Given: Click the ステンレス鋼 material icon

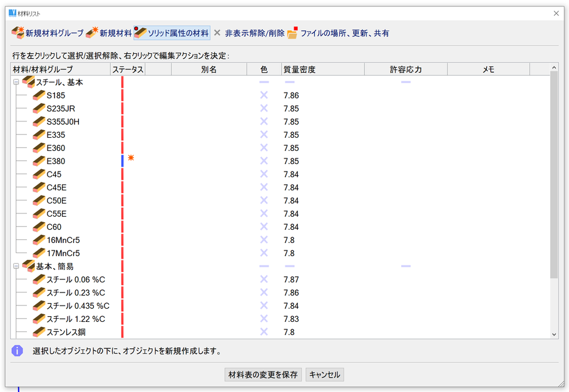Looking at the screenshot, I should coord(39,332).
